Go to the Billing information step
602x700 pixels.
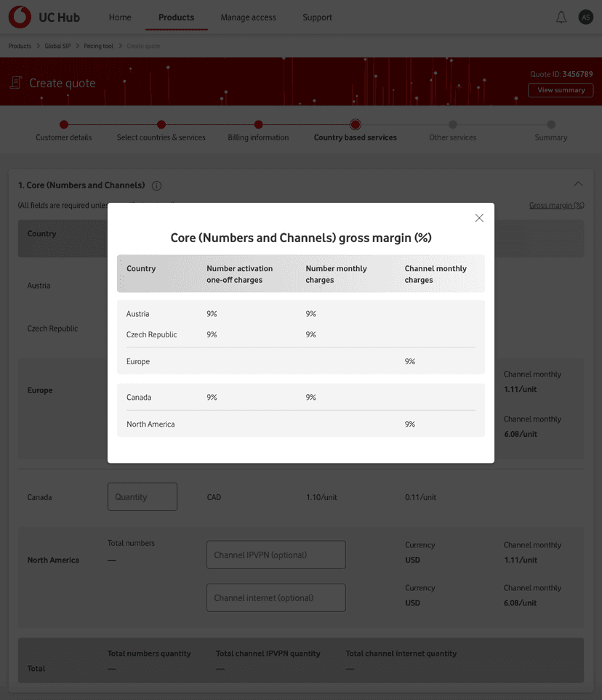258,132
